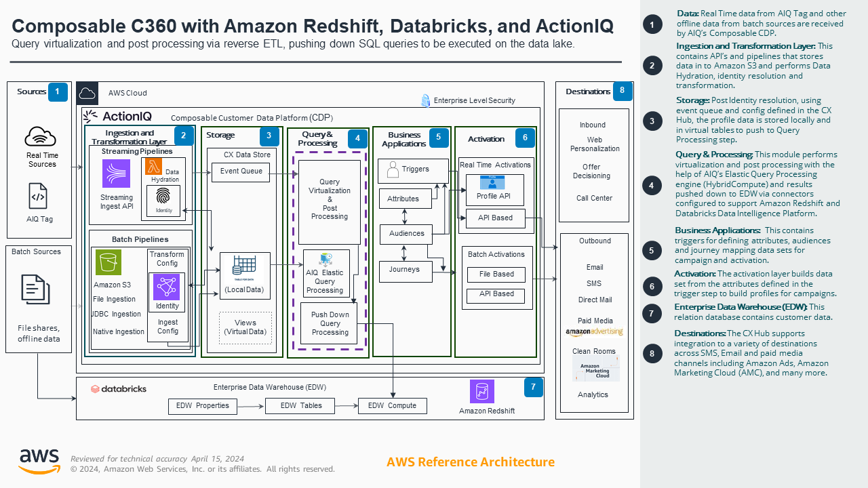Click the Direct Mail text
Image resolution: width=868 pixels, height=488 pixels.
(x=595, y=300)
